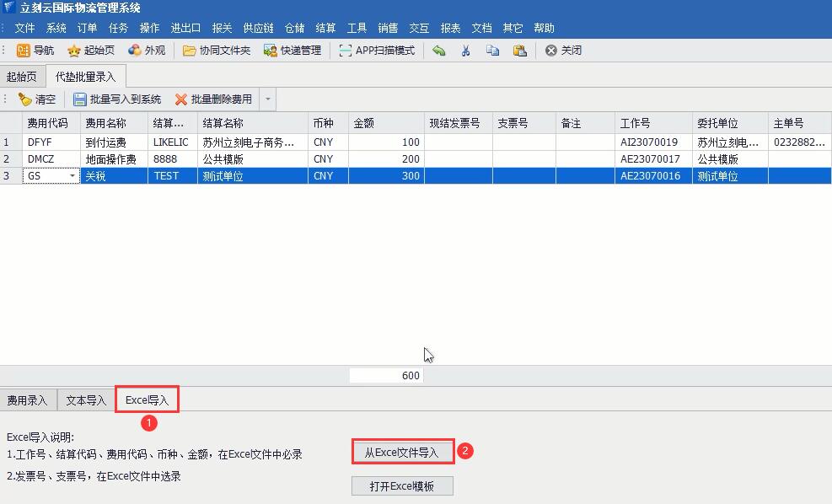
Task: Open the 进出口 menu
Action: click(185, 28)
